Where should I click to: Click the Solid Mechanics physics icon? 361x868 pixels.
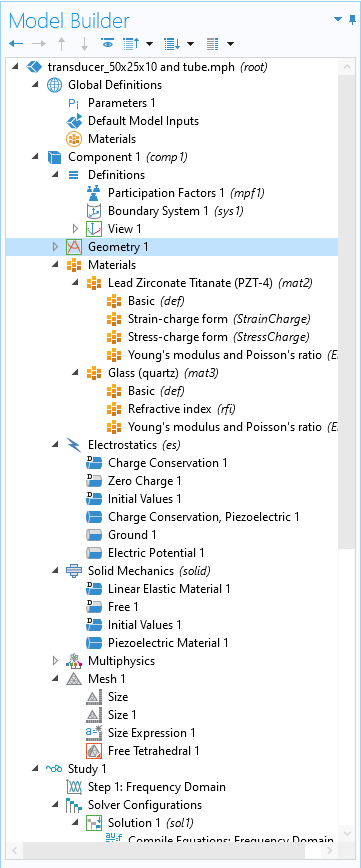click(x=74, y=571)
